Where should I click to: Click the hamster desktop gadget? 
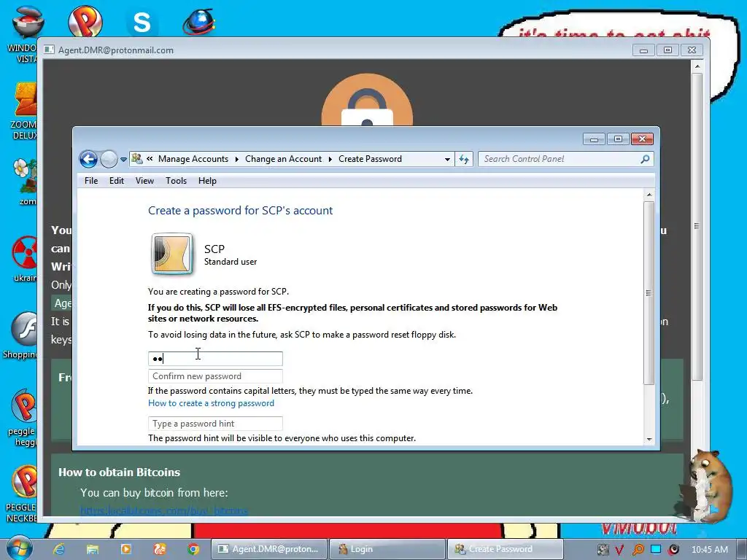click(706, 486)
